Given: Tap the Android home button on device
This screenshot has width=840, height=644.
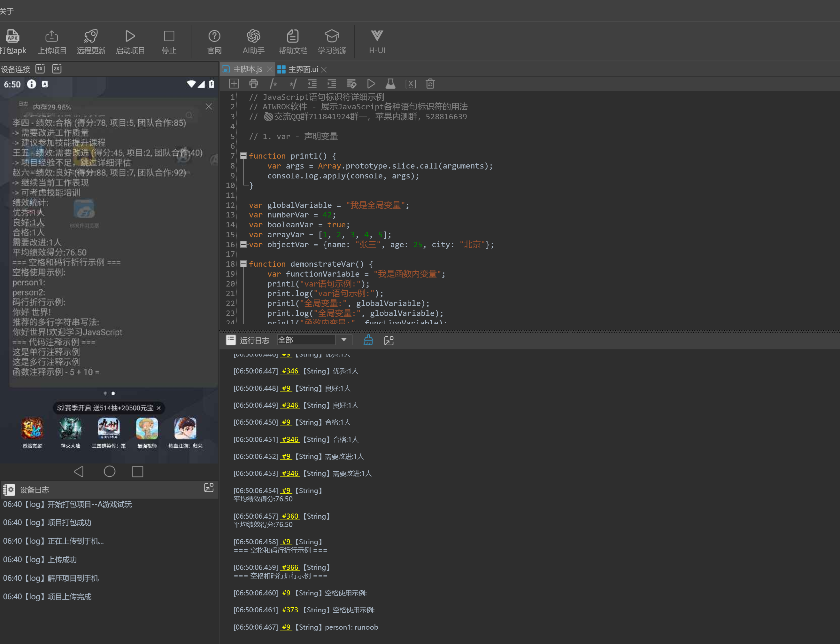Looking at the screenshot, I should pos(110,471).
